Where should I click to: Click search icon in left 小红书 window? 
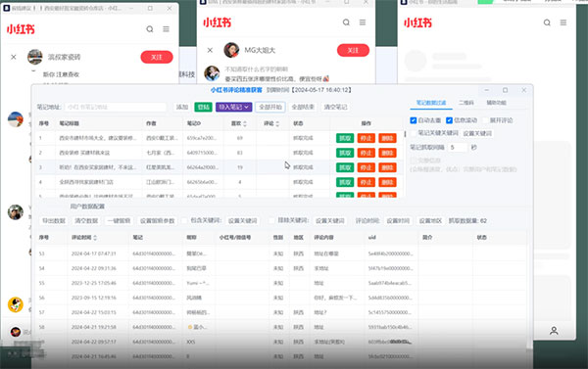150,28
